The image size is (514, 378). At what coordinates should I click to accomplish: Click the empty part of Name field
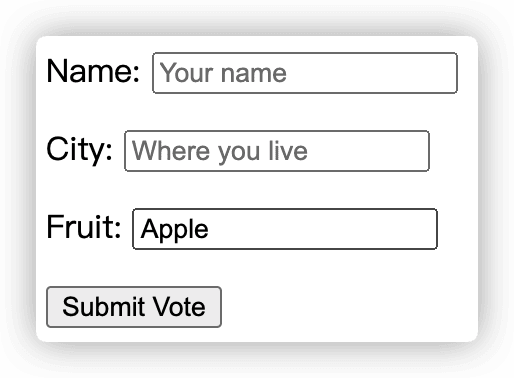(x=370, y=73)
